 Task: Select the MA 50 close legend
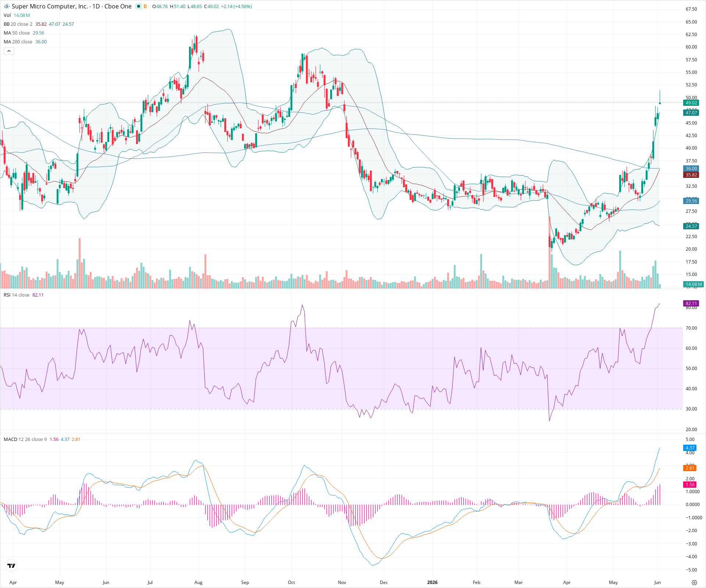pyautogui.click(x=17, y=33)
